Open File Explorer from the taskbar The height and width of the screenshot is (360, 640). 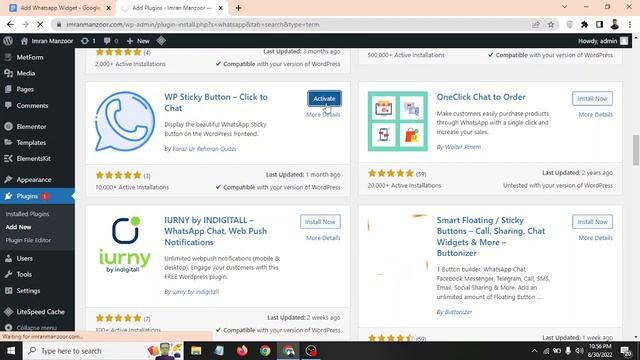196,351
